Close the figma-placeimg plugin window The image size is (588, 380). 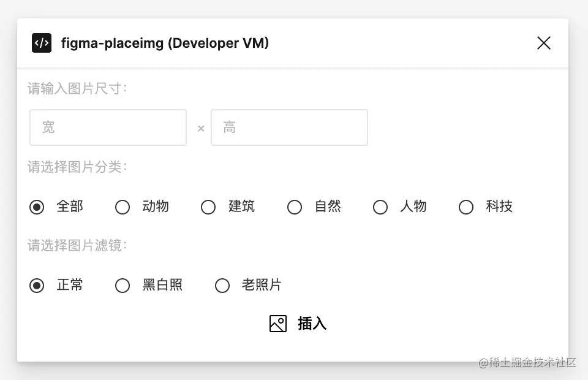click(543, 43)
